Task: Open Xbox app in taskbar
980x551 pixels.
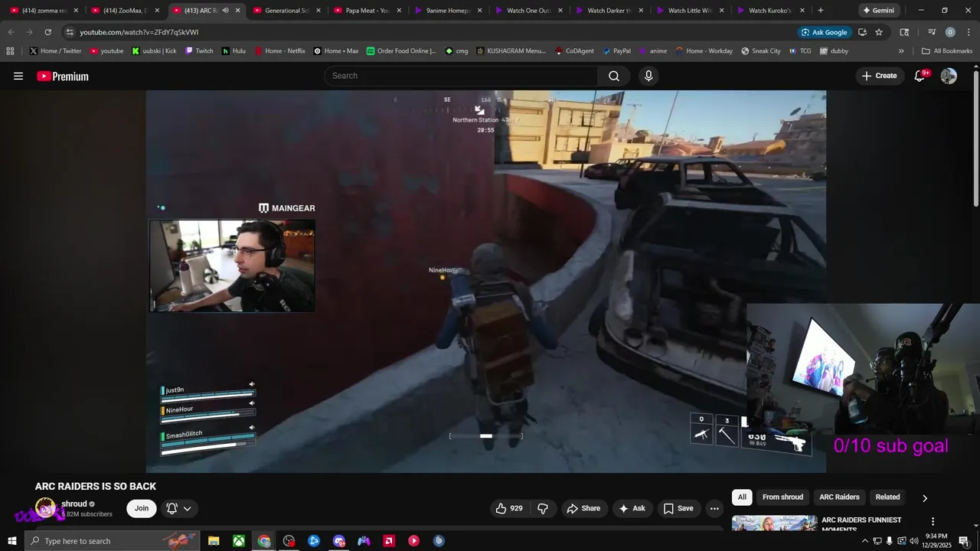Action: pos(239,541)
